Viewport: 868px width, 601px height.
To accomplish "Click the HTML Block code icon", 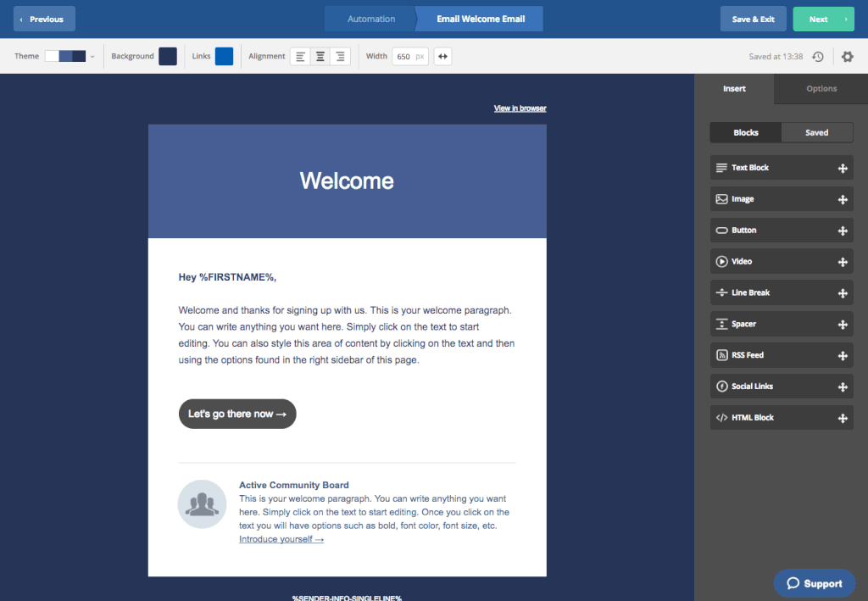I will (x=721, y=418).
